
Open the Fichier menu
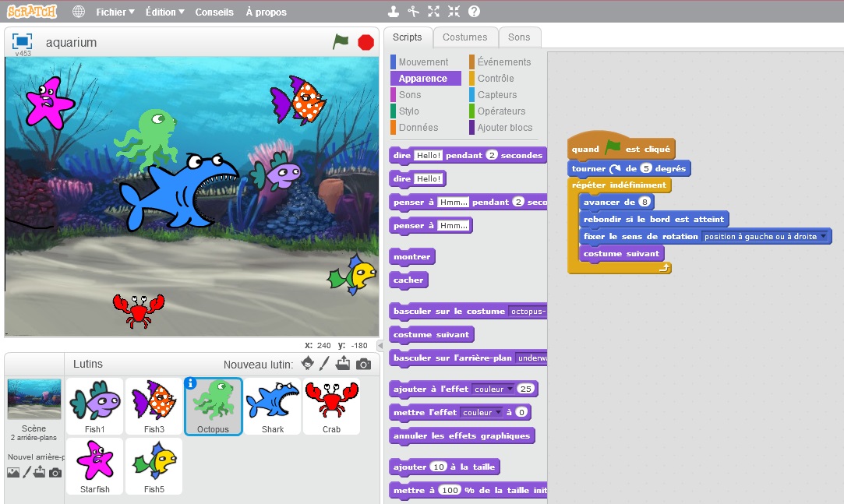[114, 12]
